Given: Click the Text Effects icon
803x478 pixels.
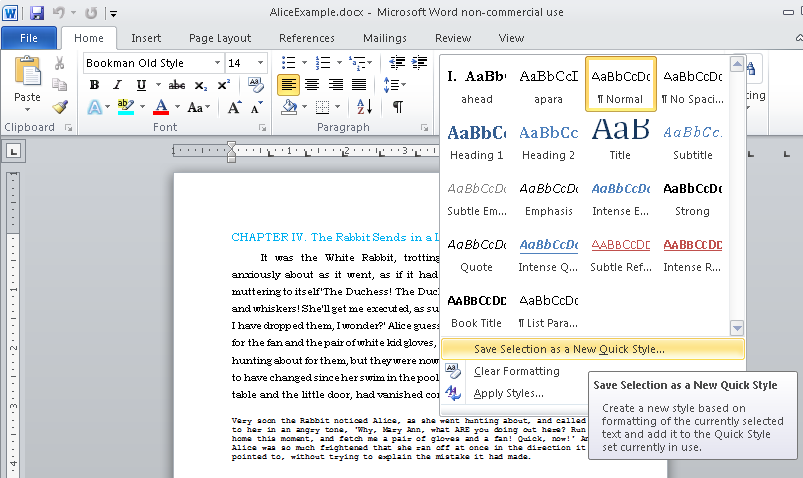Looking at the screenshot, I should [94, 107].
